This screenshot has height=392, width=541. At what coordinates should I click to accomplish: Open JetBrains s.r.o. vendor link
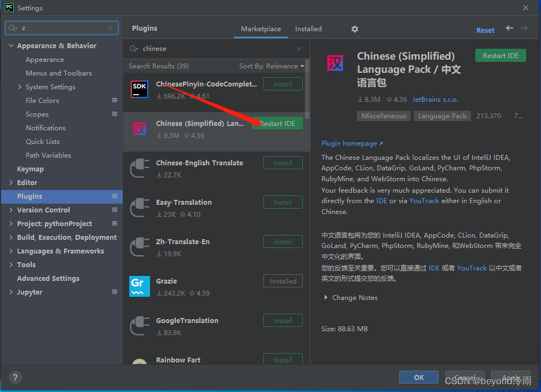(x=435, y=100)
